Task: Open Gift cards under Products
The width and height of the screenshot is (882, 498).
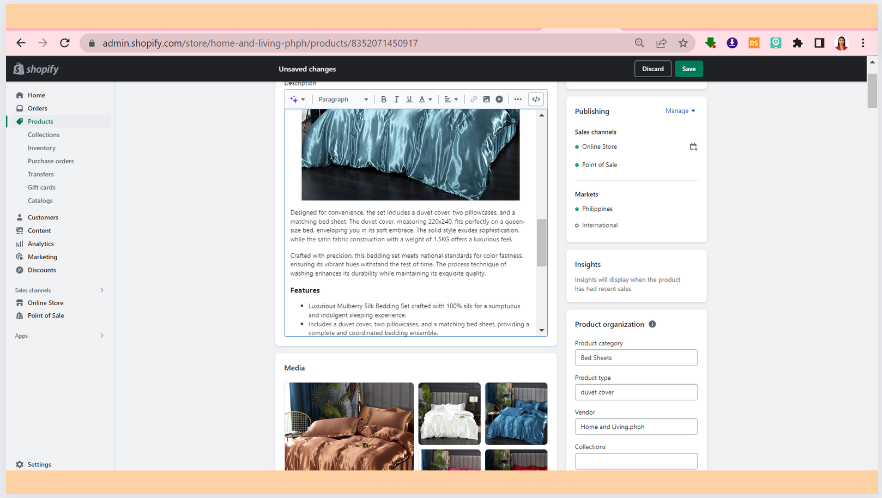Action: click(x=42, y=187)
